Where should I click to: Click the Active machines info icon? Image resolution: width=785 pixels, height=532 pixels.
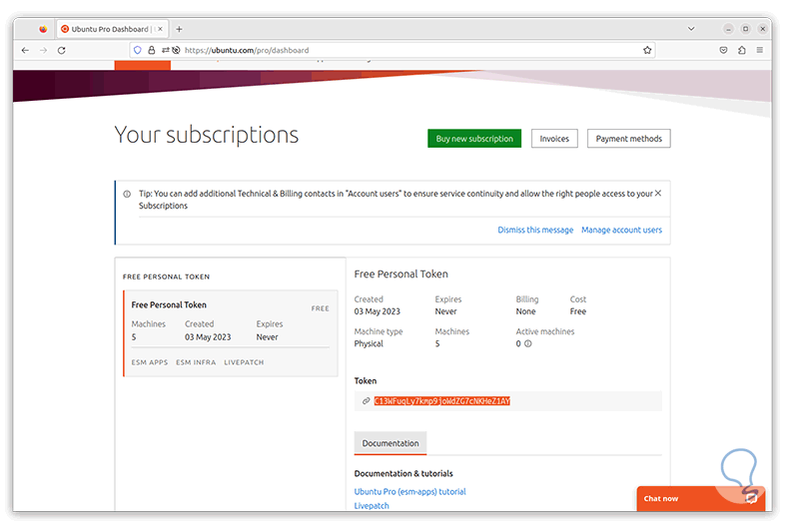527,343
